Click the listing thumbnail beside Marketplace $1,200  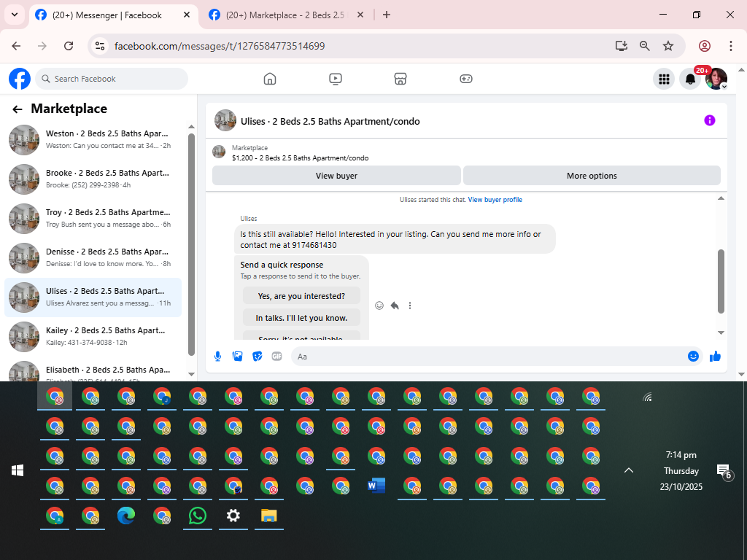tap(219, 152)
